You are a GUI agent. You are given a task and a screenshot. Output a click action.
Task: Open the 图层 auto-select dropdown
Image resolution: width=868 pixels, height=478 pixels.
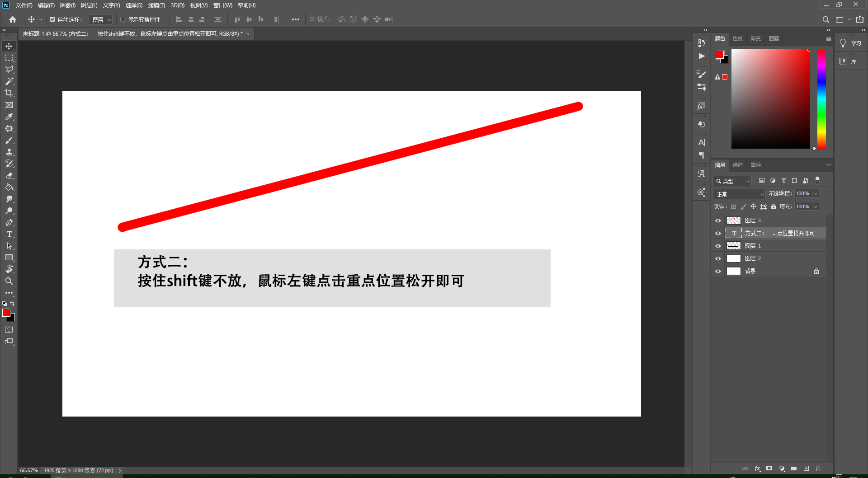point(100,19)
